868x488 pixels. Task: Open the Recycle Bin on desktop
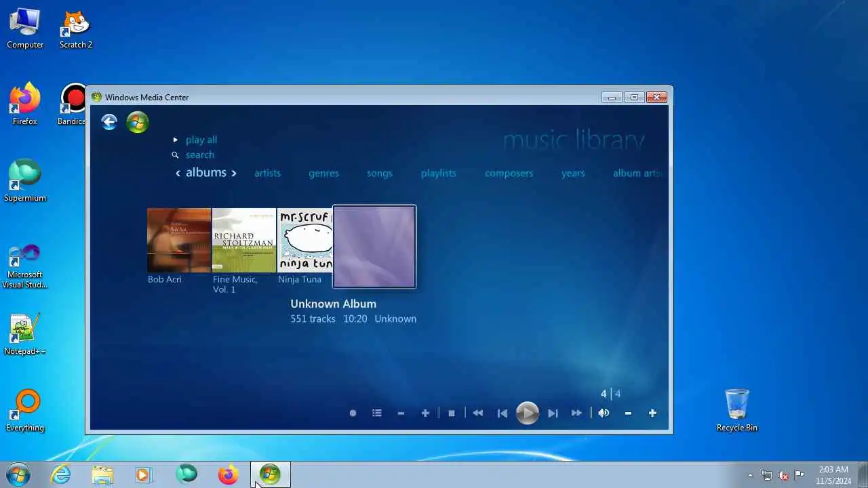click(737, 411)
